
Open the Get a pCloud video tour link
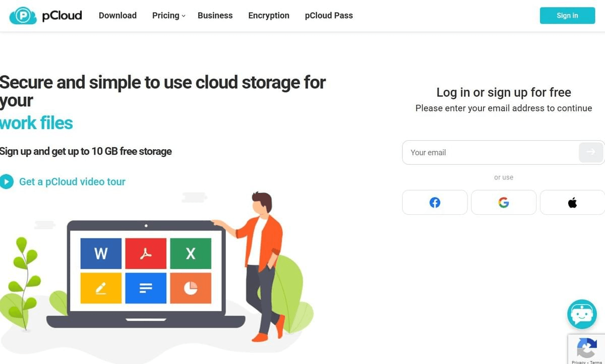tap(72, 181)
